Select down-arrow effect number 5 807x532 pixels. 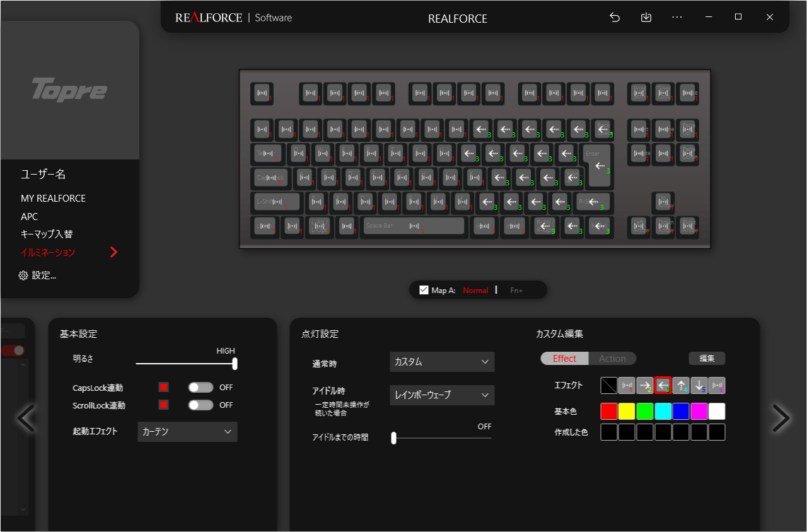[x=699, y=385]
